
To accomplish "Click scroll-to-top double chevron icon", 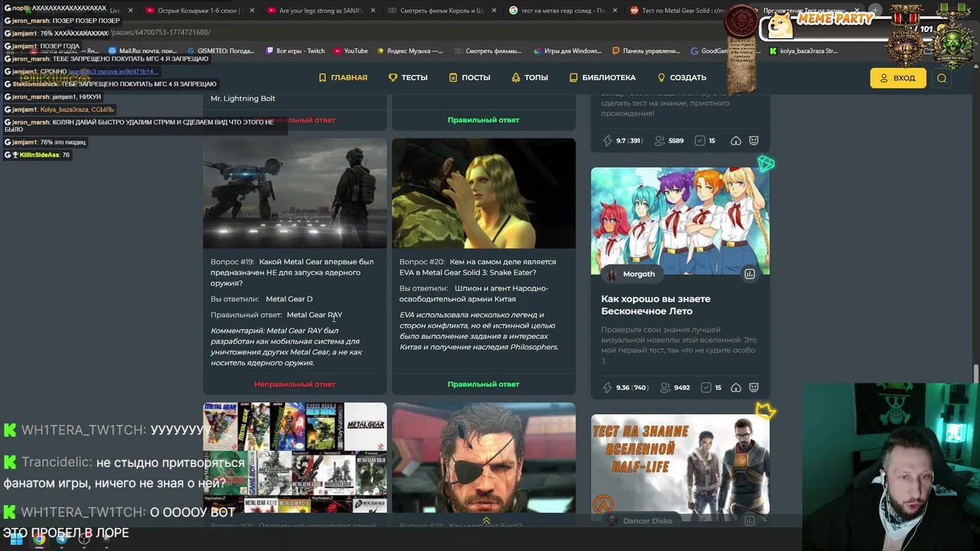I will coord(486,520).
